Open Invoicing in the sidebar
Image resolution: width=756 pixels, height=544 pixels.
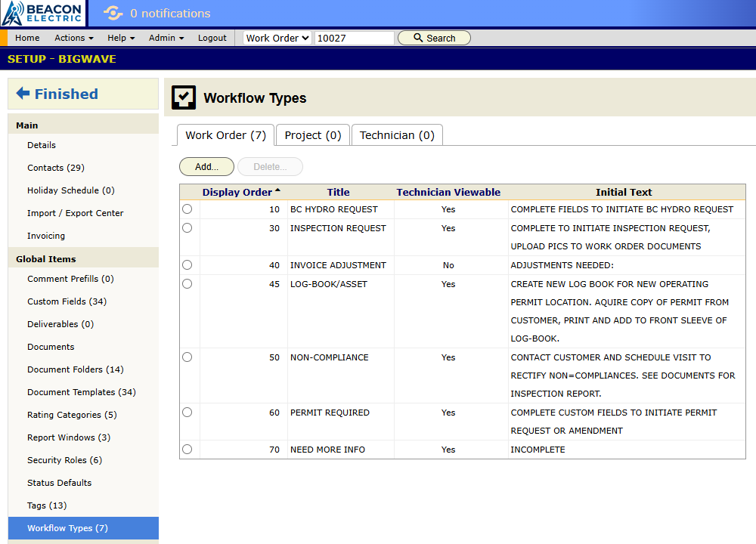click(x=46, y=236)
